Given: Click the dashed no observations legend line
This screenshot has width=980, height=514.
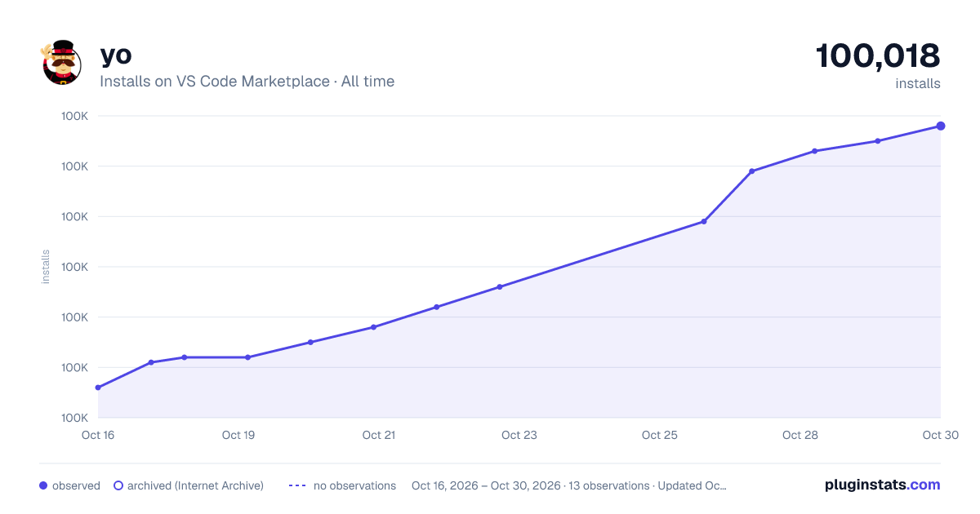Looking at the screenshot, I should [296, 485].
